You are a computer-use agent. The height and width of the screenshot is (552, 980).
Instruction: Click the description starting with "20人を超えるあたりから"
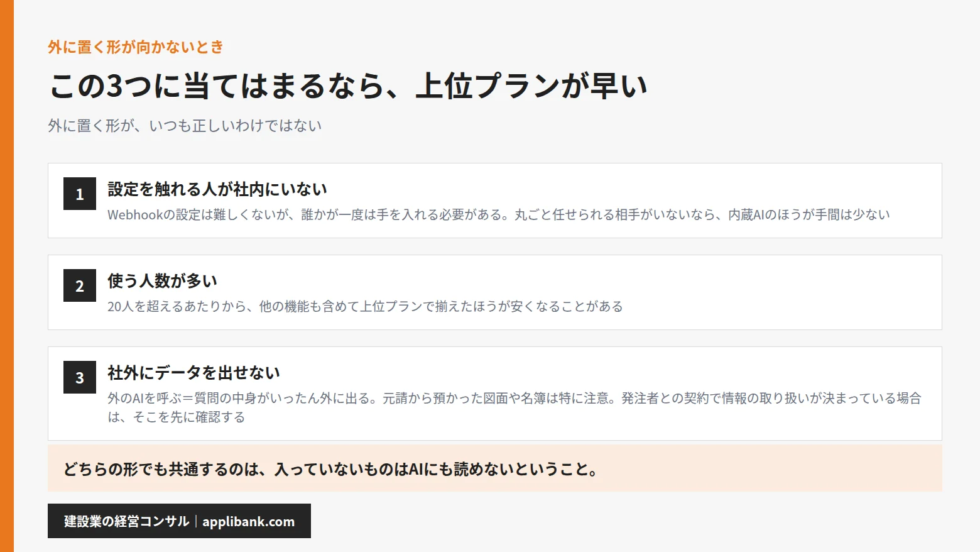tap(365, 307)
